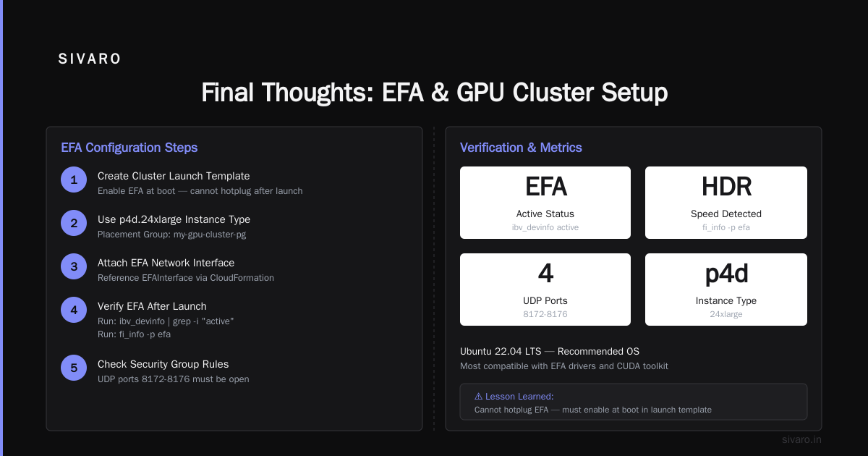Select Create Cluster Launch Template step title
Screen dimensions: 868x456
(x=174, y=176)
